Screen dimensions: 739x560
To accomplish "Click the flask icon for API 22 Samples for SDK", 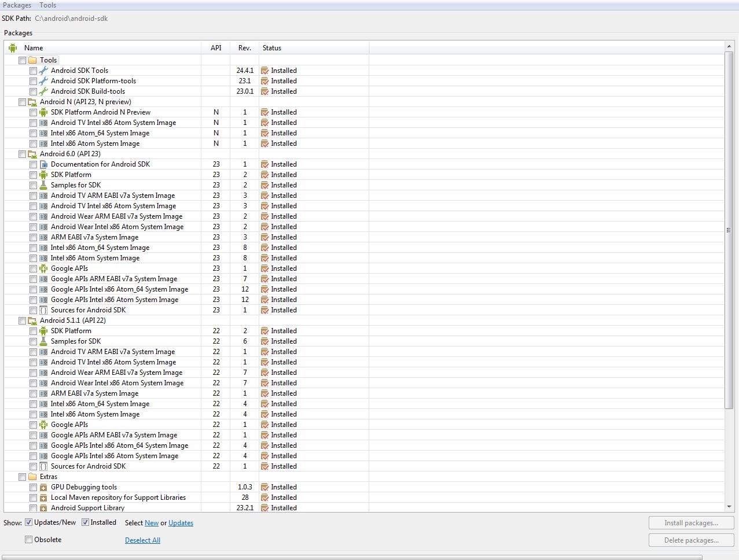I will click(43, 341).
